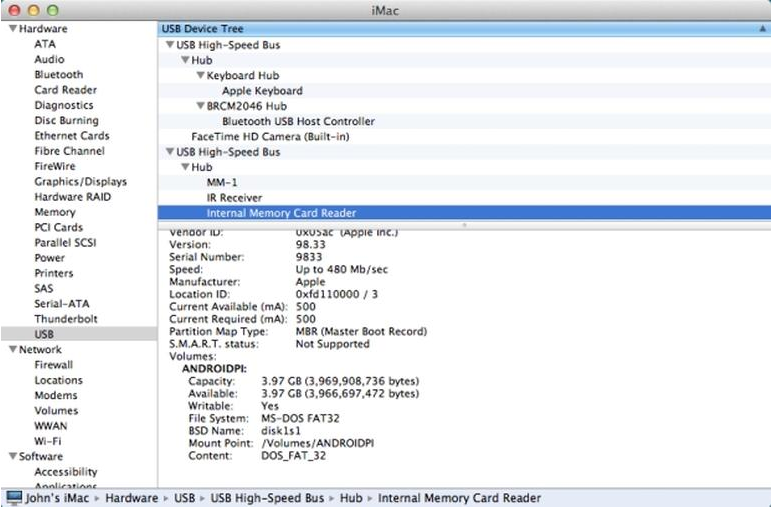The height and width of the screenshot is (507, 772).
Task: Select the IR Receiver device
Action: 234,197
